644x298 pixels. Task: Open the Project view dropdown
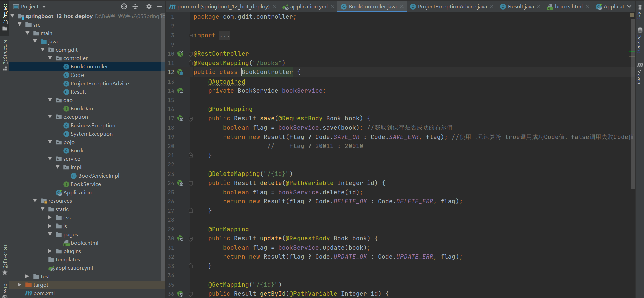(44, 7)
